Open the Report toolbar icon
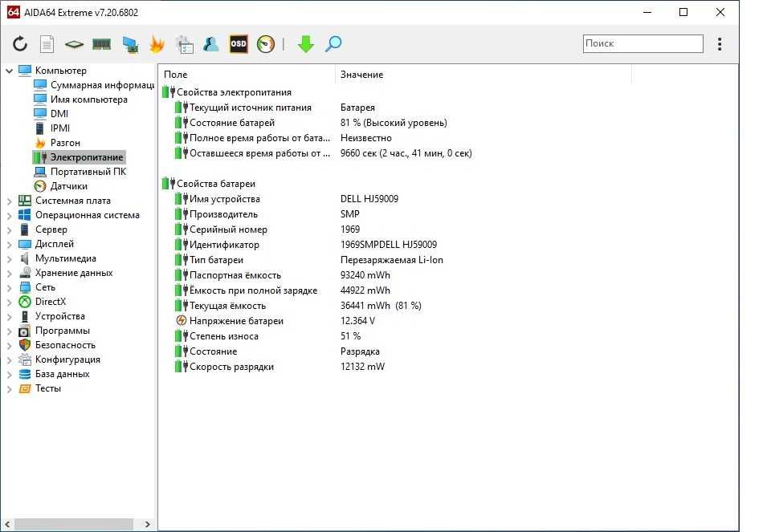The height and width of the screenshot is (532, 771). 47,44
